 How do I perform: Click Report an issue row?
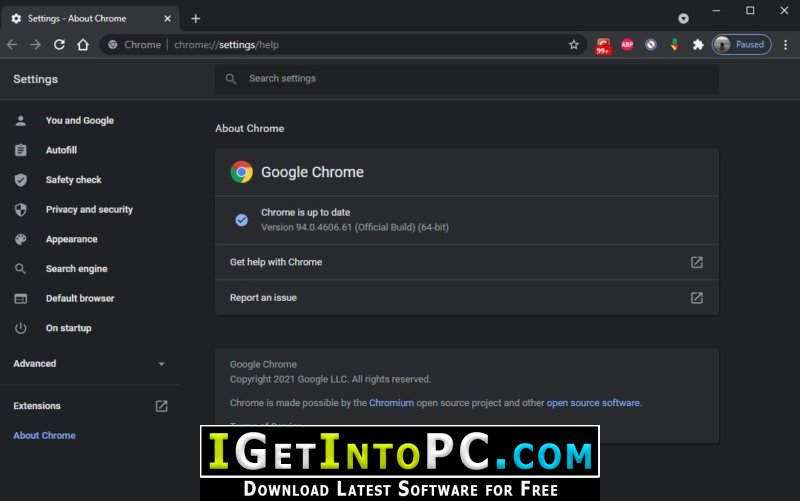click(467, 297)
